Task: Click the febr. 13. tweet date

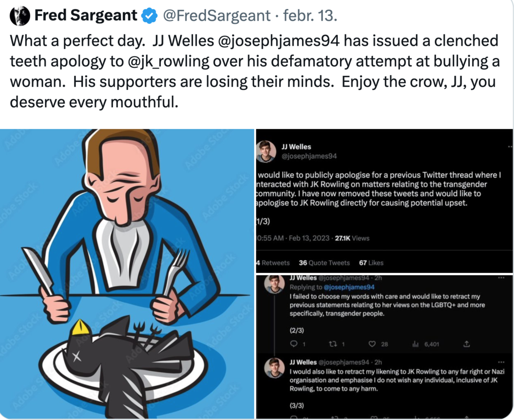Action: coord(310,16)
